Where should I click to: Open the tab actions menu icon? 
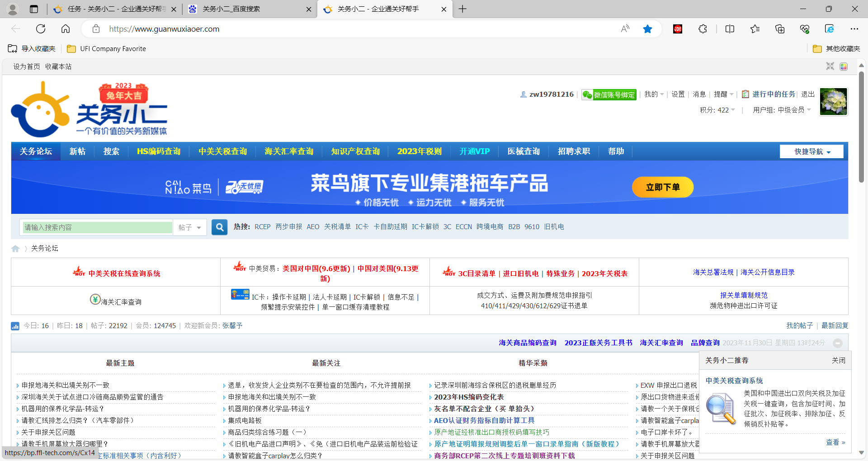34,9
